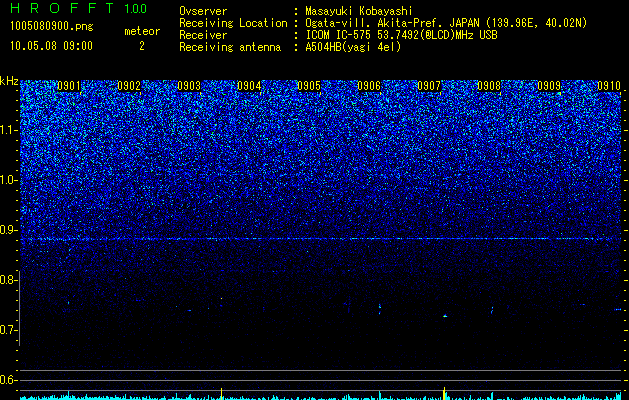
Task: Click the tall yellow power spike under 0907
Action: [444, 393]
